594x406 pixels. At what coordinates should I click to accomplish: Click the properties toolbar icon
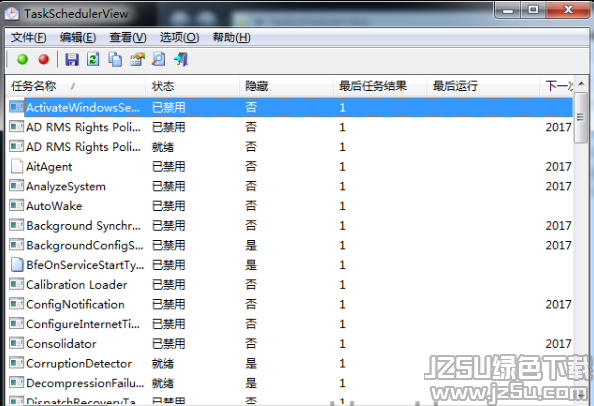(137, 59)
